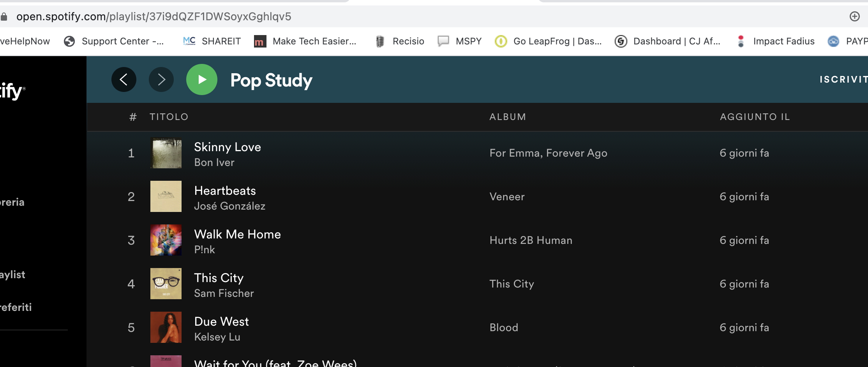Open album Veneer

(x=507, y=197)
